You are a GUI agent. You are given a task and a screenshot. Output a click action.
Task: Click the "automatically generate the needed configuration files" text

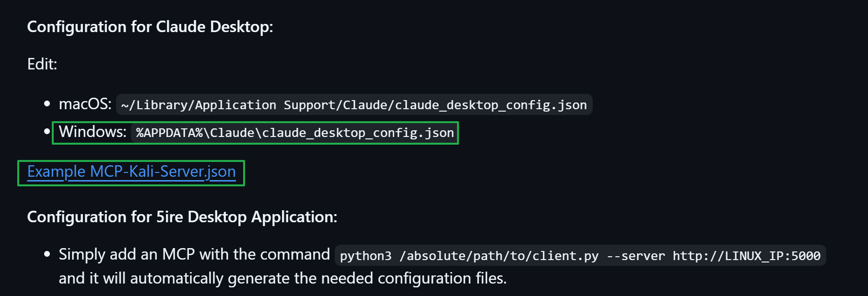pyautogui.click(x=317, y=278)
